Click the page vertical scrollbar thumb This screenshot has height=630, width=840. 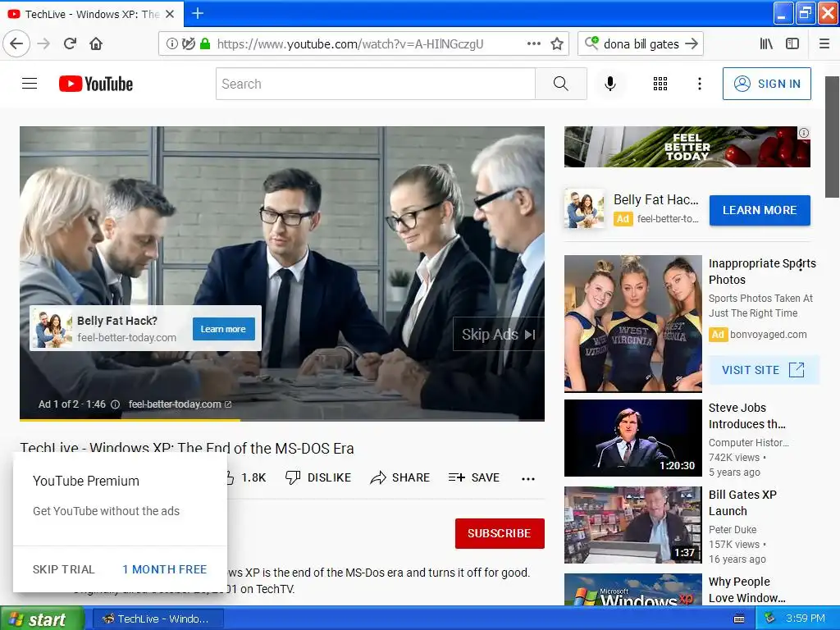tap(832, 137)
